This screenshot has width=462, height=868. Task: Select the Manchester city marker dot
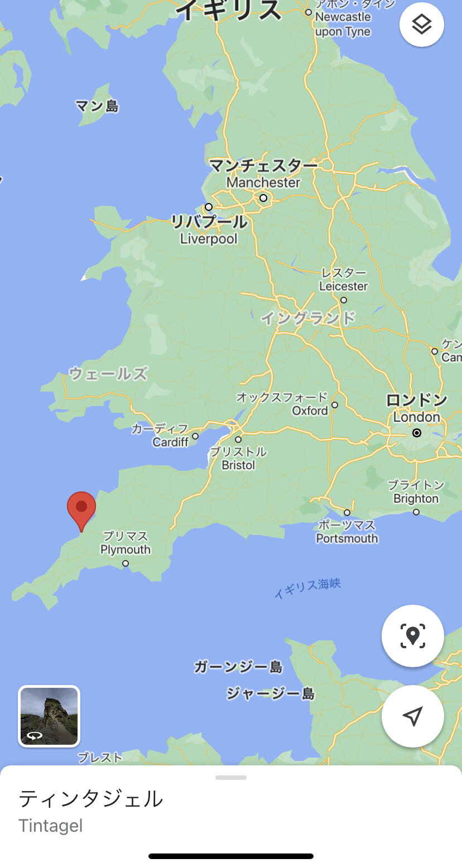click(x=263, y=198)
